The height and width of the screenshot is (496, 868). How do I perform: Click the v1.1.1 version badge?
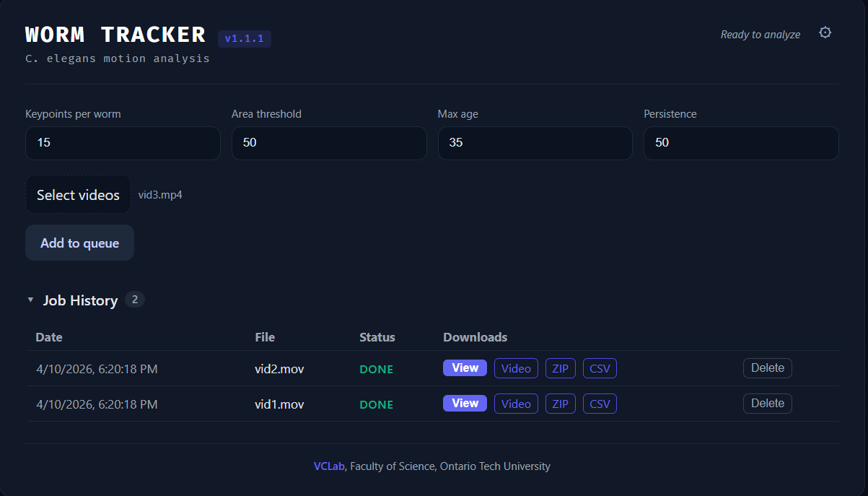[x=244, y=38]
